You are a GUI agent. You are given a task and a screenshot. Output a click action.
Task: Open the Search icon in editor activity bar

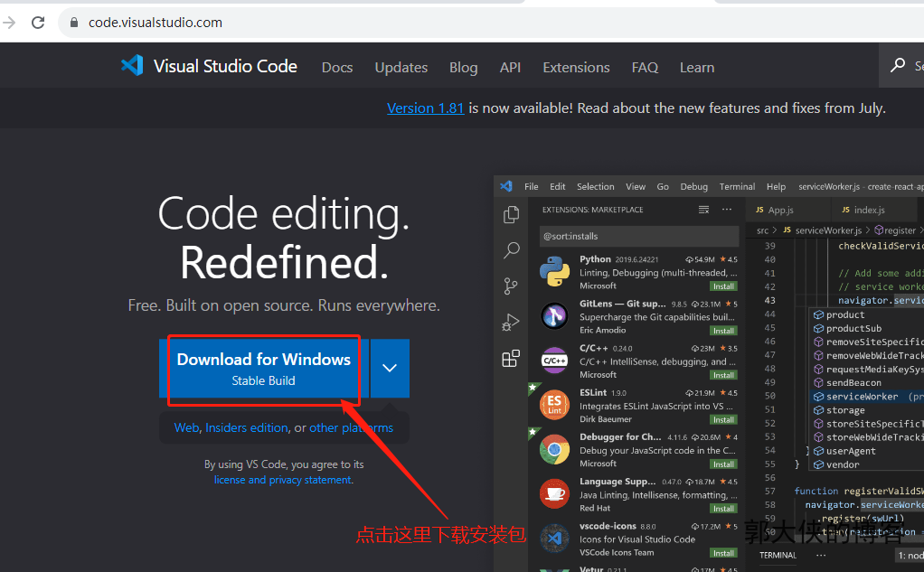[511, 250]
